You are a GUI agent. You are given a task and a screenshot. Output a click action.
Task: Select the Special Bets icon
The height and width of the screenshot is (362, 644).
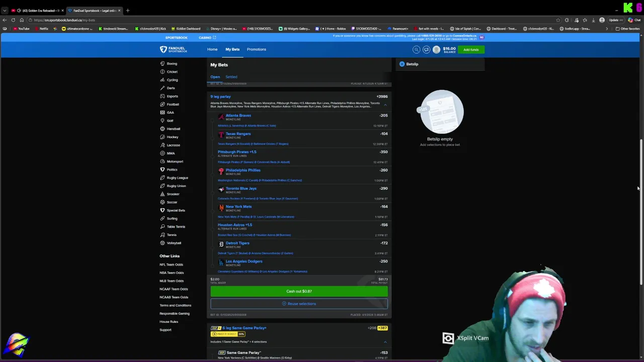tap(162, 210)
